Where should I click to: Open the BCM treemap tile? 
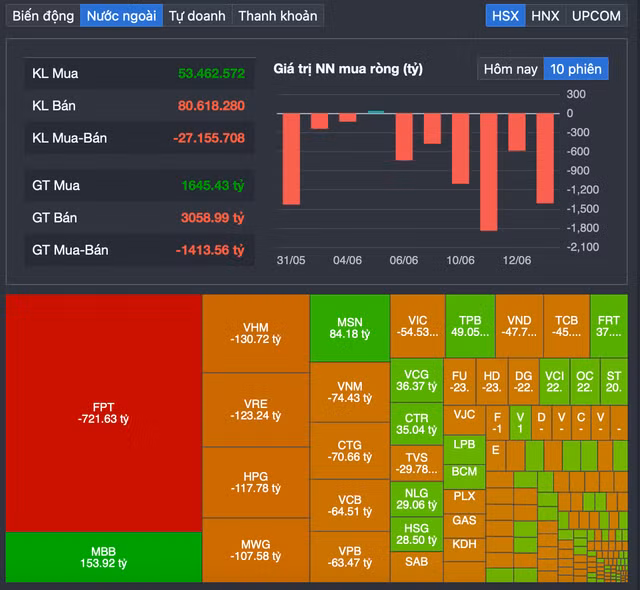click(464, 476)
